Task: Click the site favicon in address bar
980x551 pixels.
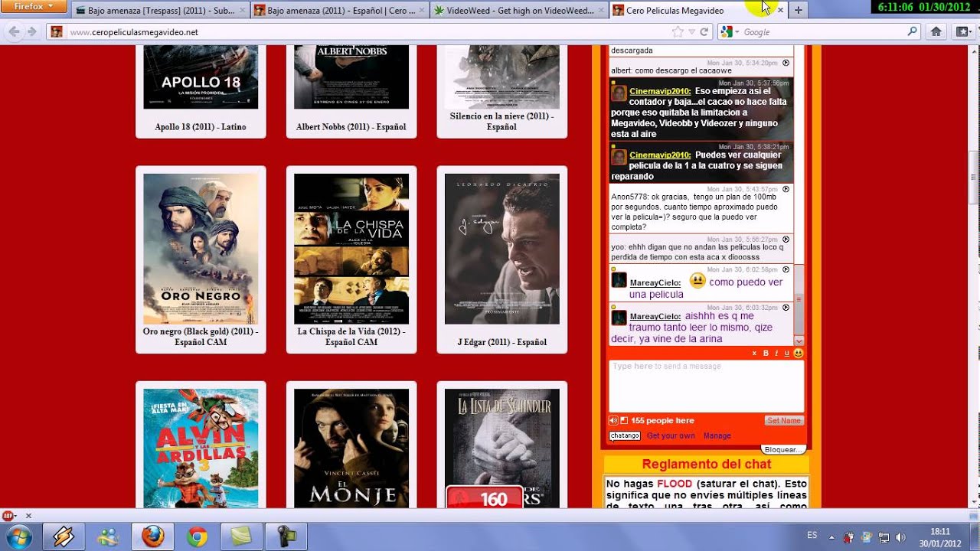Action: pyautogui.click(x=57, y=32)
